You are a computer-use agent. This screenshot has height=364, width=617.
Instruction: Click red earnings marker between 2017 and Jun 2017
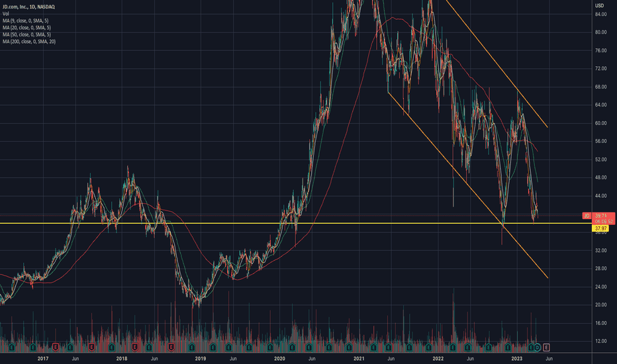56,347
